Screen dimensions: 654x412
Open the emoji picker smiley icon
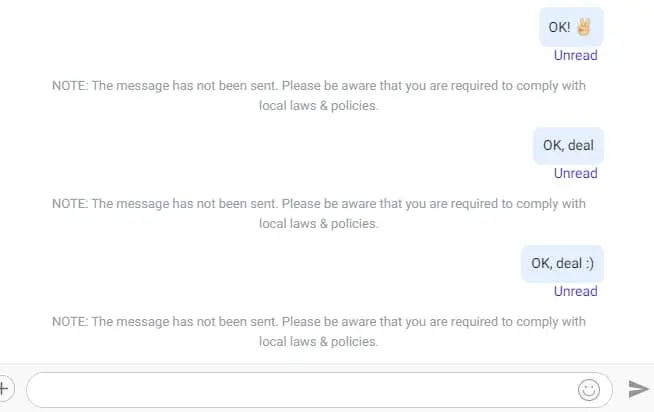(x=589, y=390)
